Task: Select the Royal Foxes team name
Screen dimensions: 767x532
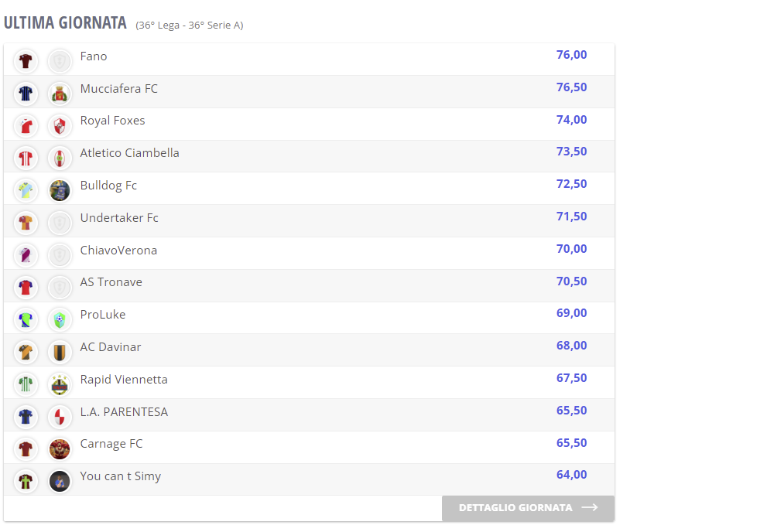Action: pyautogui.click(x=112, y=121)
